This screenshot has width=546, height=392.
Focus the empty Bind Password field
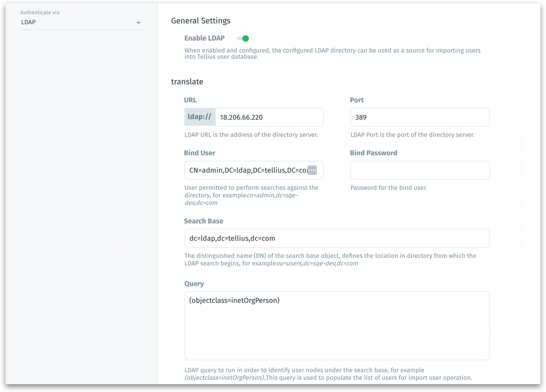[x=420, y=170]
